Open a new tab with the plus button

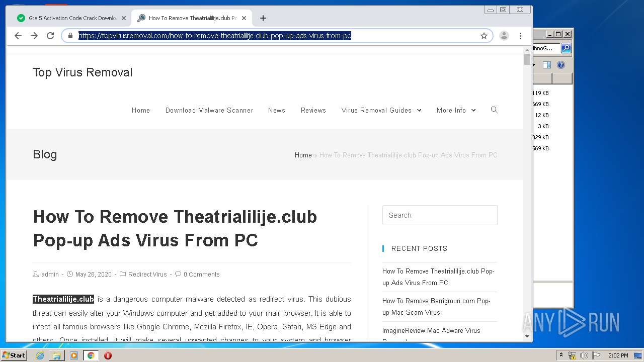pos(263,18)
